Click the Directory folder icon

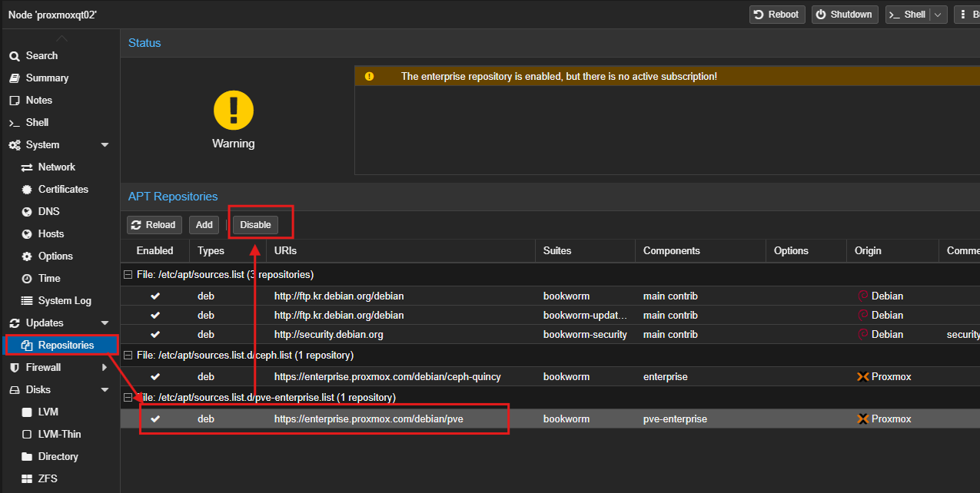point(27,456)
